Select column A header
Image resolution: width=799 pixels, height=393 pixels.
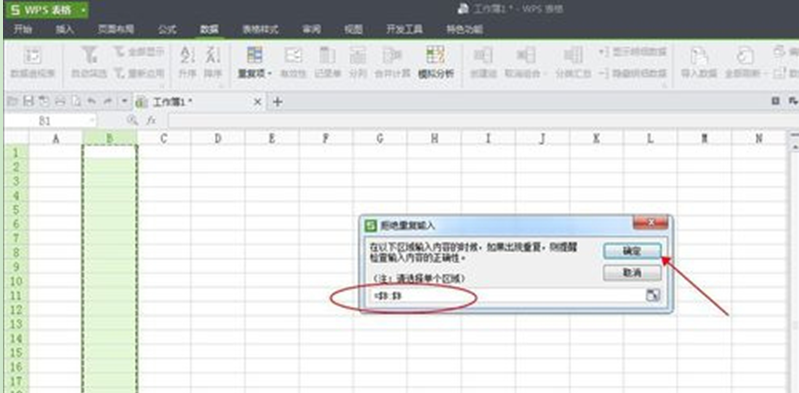coord(56,138)
